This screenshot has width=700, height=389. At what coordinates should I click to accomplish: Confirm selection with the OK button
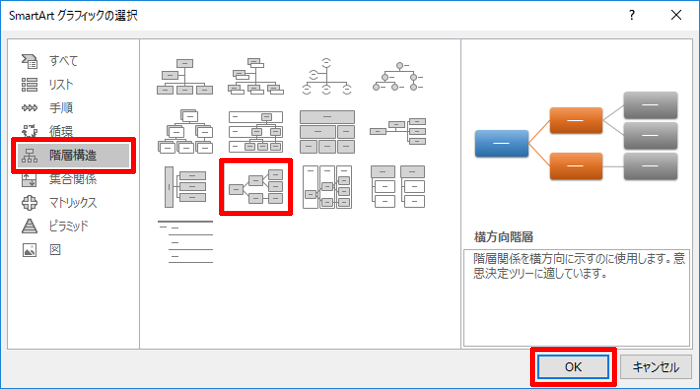(x=573, y=367)
